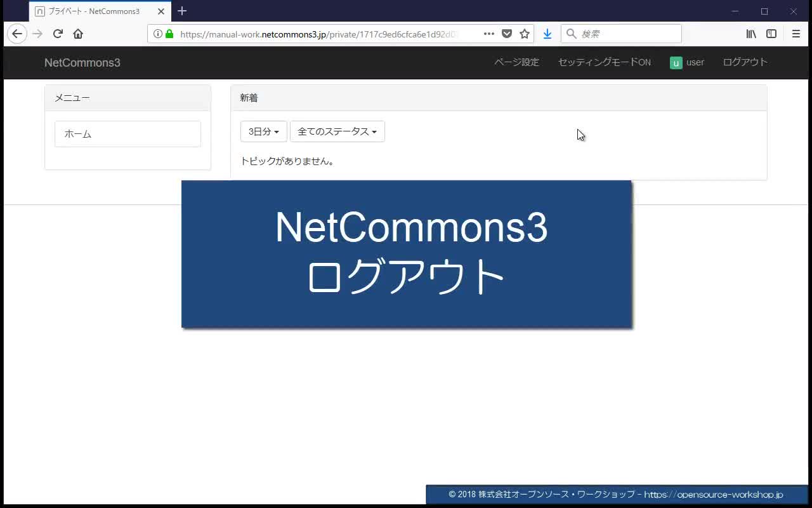Go back using the browser back arrow
Image resolution: width=812 pixels, height=508 pixels.
(17, 34)
